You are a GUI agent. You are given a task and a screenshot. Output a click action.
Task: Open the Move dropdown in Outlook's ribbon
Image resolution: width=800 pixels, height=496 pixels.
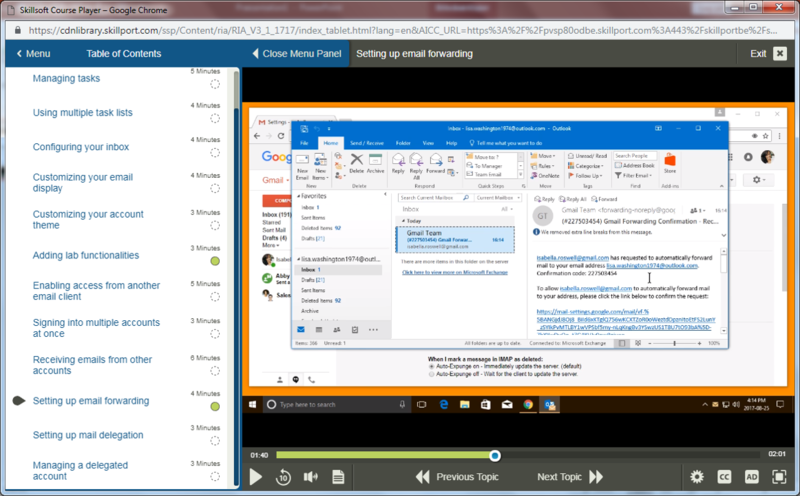click(x=543, y=156)
